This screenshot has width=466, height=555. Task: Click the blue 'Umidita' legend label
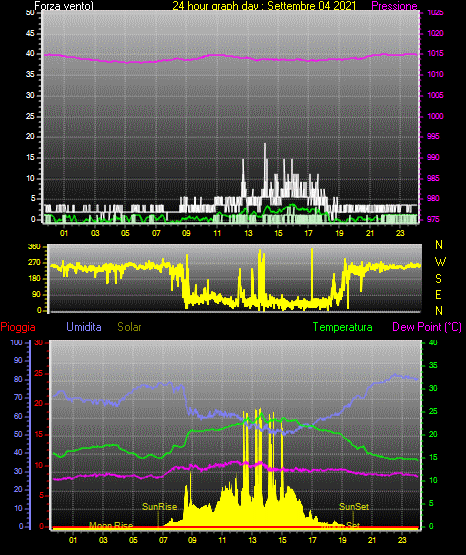84,327
